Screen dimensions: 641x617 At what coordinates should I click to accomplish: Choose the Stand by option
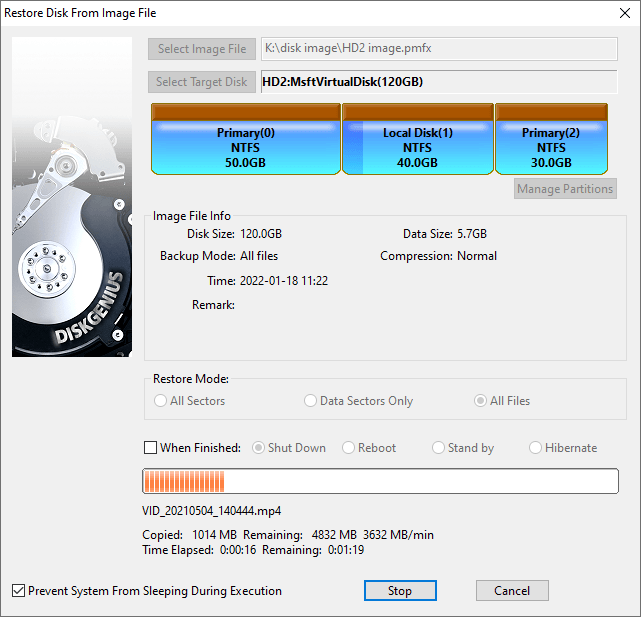pos(439,448)
